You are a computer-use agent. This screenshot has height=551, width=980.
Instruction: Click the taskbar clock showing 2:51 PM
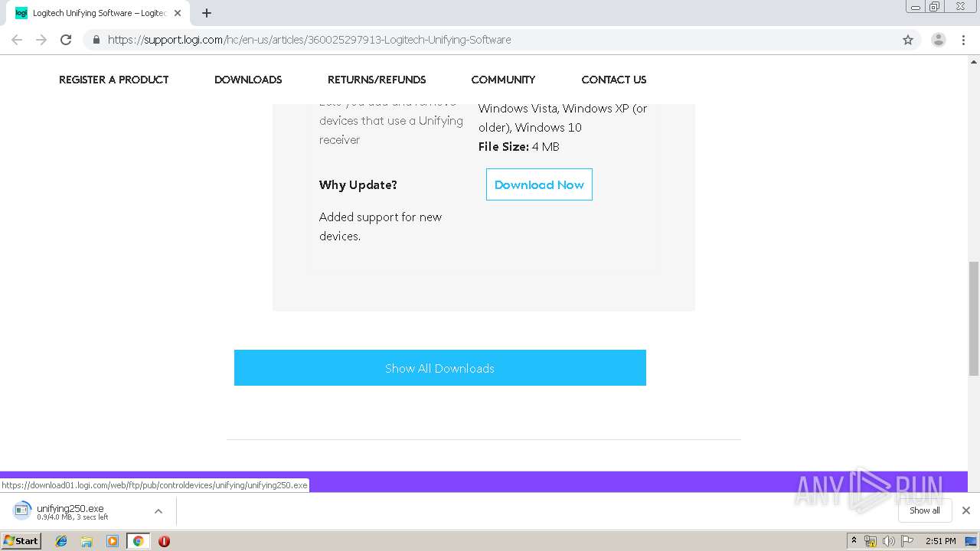point(940,541)
